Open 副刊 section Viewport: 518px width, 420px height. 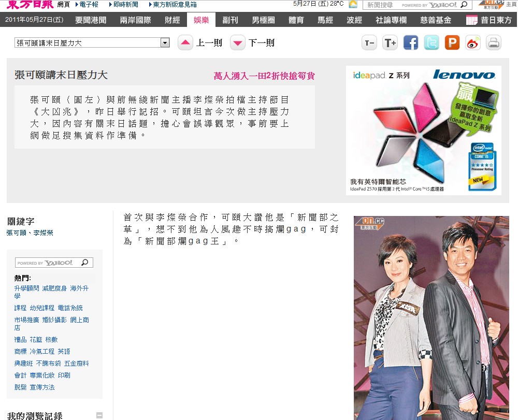(231, 20)
